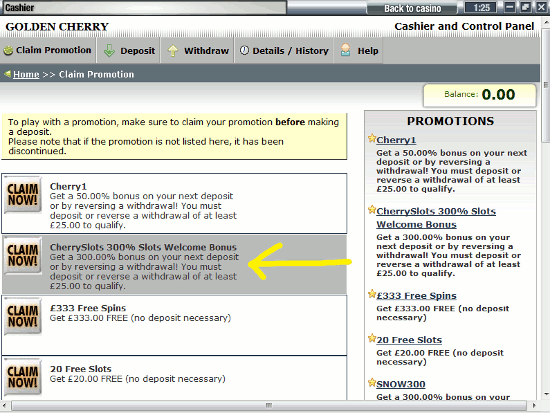The width and height of the screenshot is (550, 413).
Task: Open the Claim Promotion tab
Action: pos(48,51)
